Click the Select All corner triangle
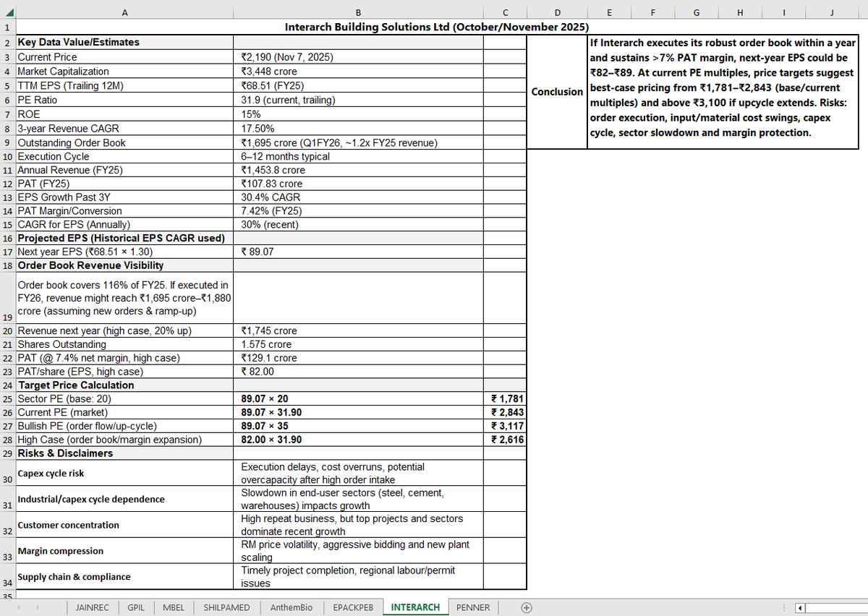The width and height of the screenshot is (868, 616). coord(8,12)
